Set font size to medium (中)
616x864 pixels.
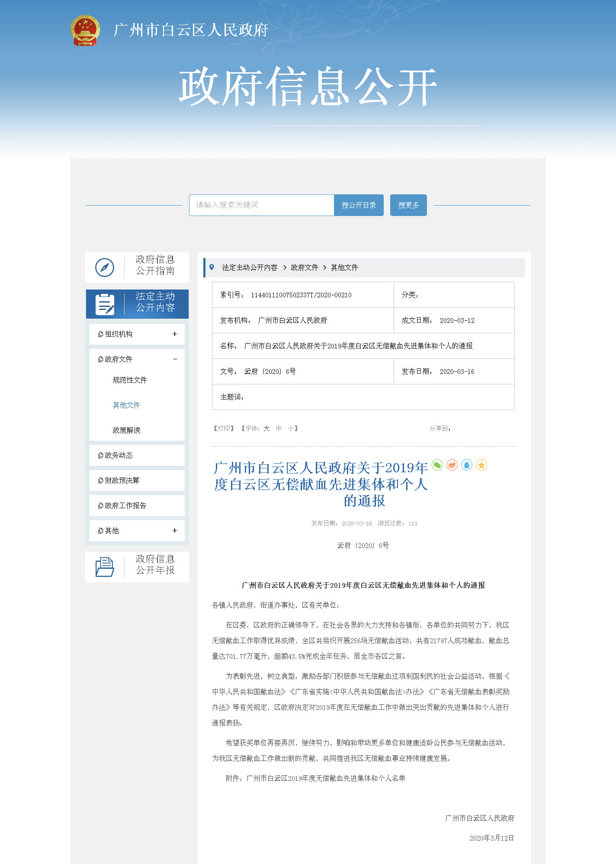pos(279,429)
